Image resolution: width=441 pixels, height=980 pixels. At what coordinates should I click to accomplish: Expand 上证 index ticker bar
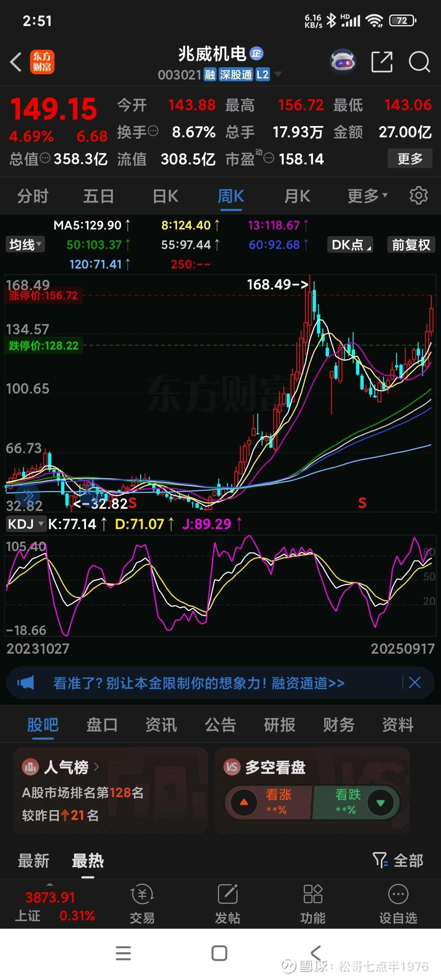[55, 906]
